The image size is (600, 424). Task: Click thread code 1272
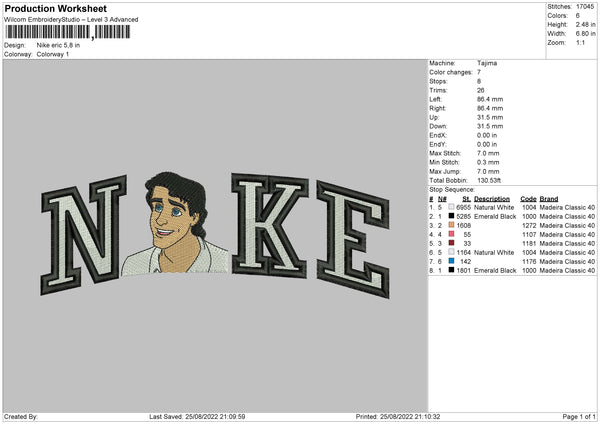click(x=529, y=226)
